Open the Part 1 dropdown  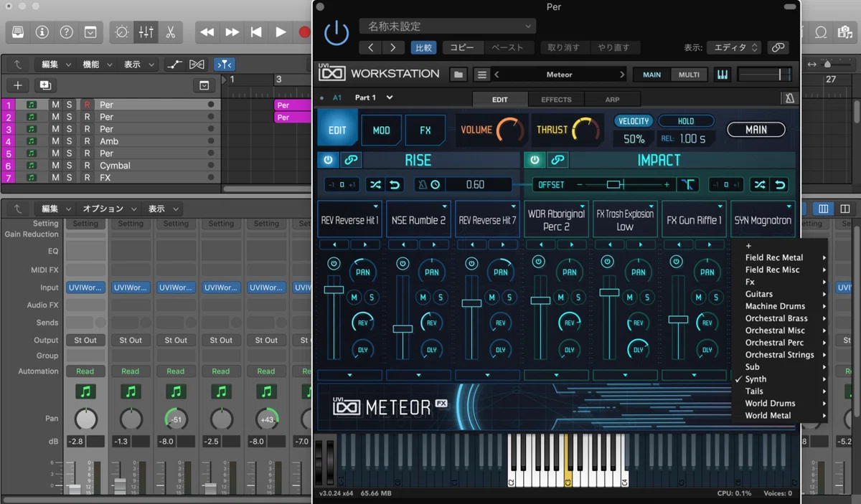[375, 98]
